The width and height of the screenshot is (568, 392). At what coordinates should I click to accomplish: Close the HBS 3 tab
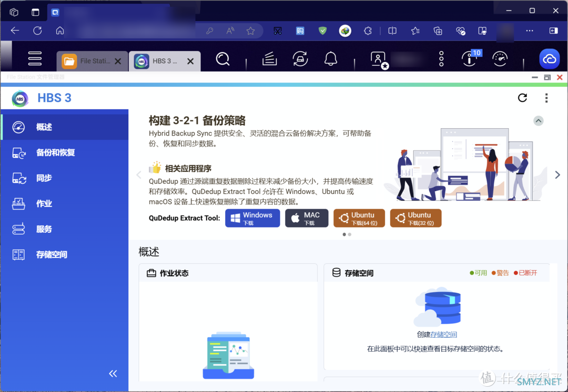click(x=190, y=61)
